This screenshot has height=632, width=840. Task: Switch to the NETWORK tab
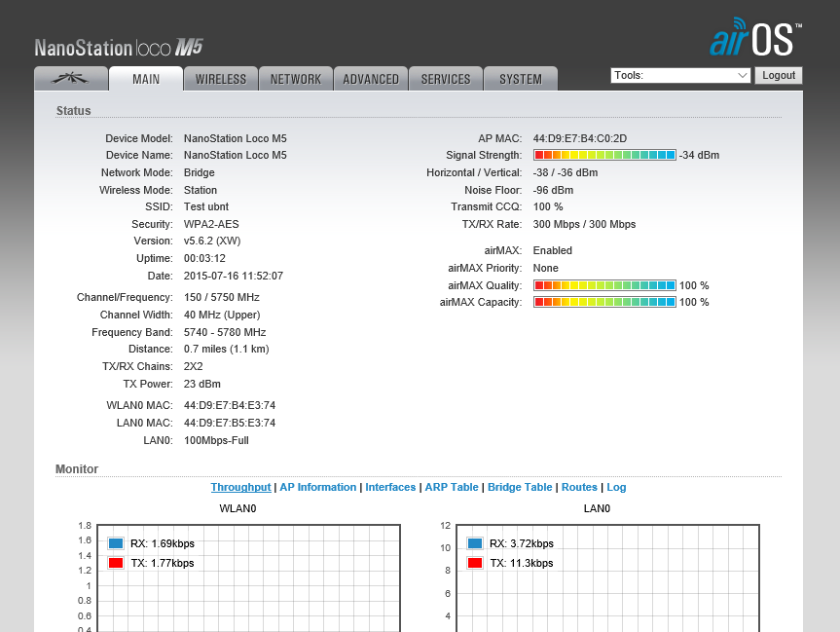[x=296, y=79]
